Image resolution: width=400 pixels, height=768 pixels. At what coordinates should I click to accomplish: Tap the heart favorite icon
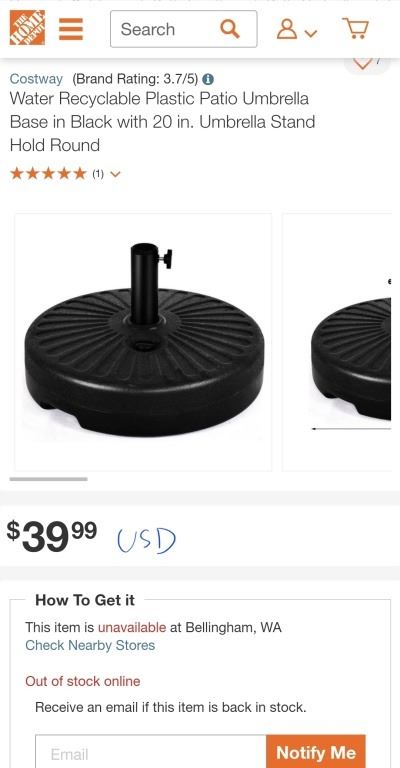pos(363,64)
